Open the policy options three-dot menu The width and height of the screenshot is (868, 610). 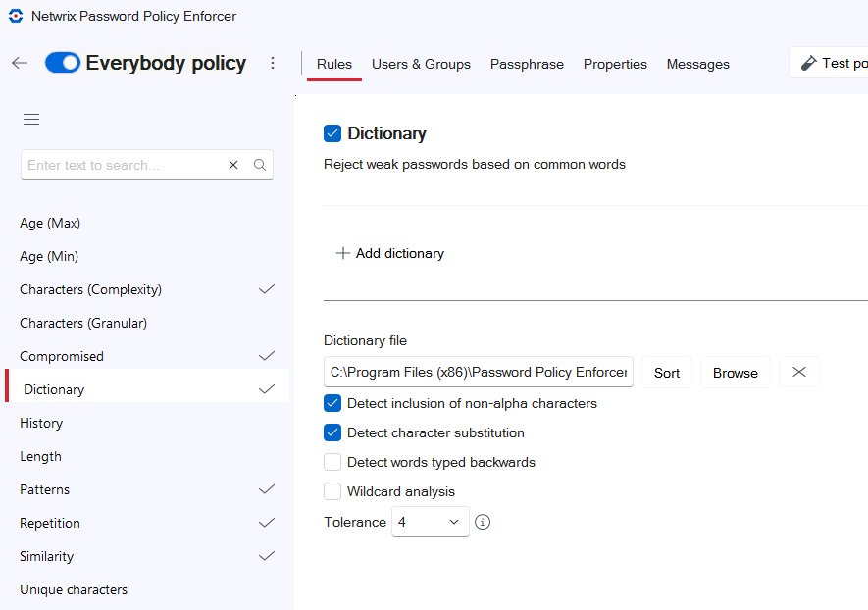click(273, 63)
